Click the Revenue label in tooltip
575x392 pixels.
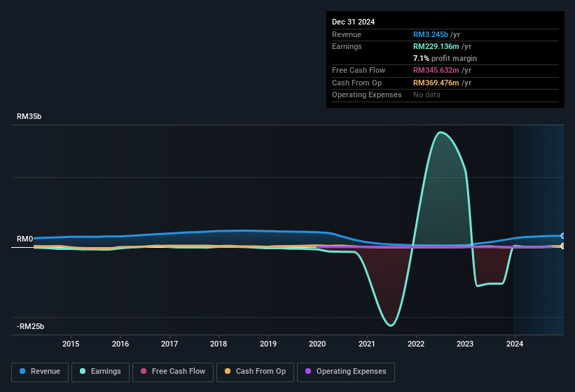pyautogui.click(x=347, y=34)
